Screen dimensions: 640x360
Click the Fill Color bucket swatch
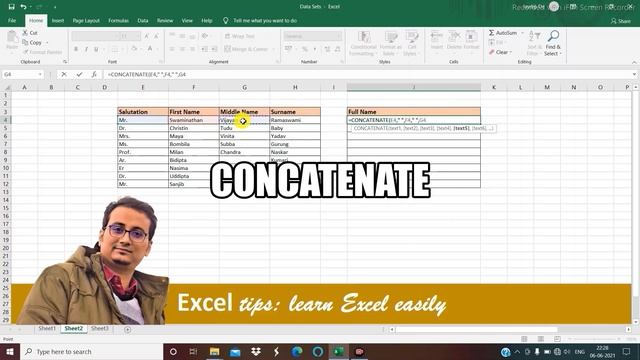(x=133, y=49)
